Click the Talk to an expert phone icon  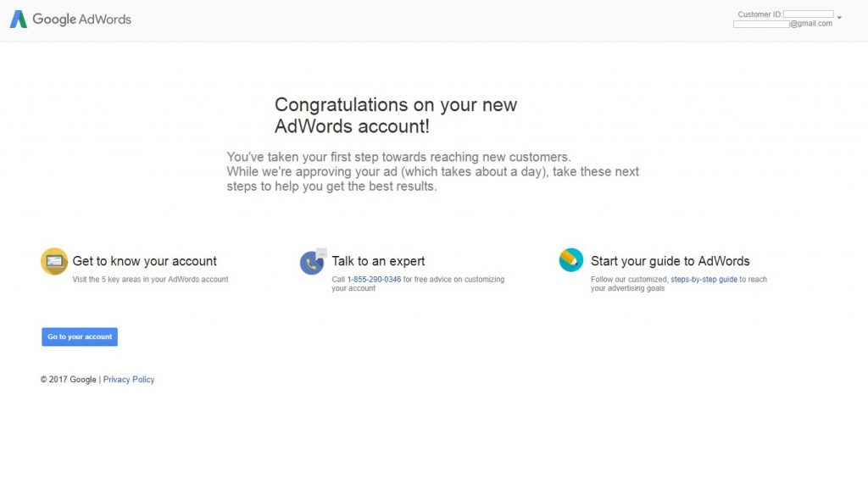pyautogui.click(x=313, y=261)
